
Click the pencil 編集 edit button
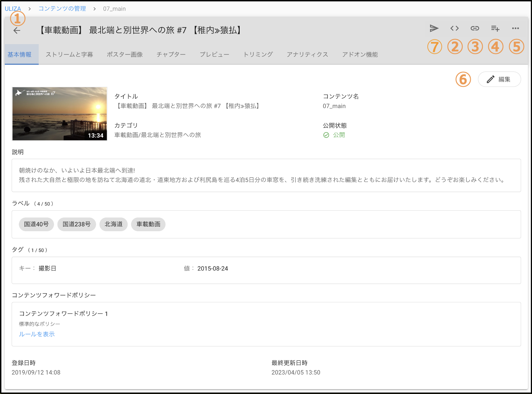point(499,79)
